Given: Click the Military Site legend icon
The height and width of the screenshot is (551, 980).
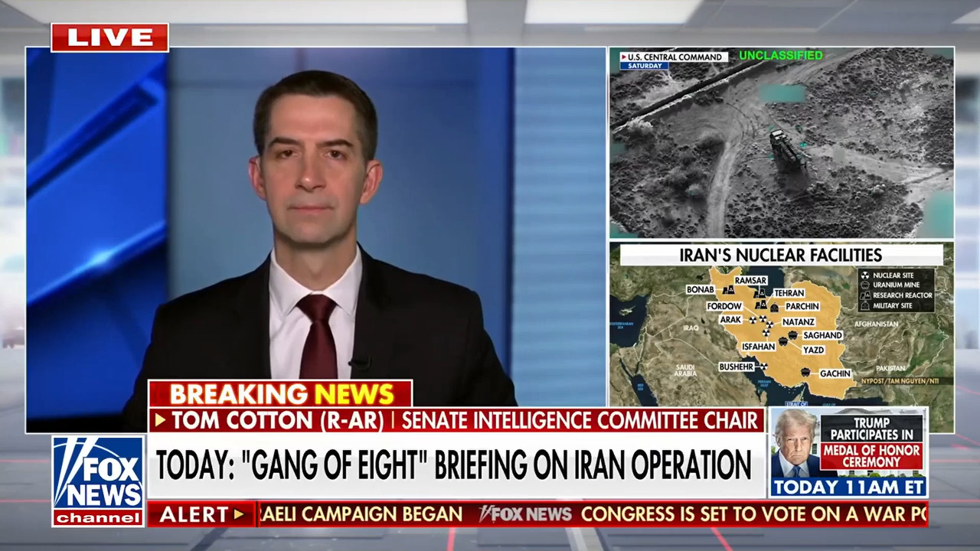Looking at the screenshot, I should click(865, 305).
